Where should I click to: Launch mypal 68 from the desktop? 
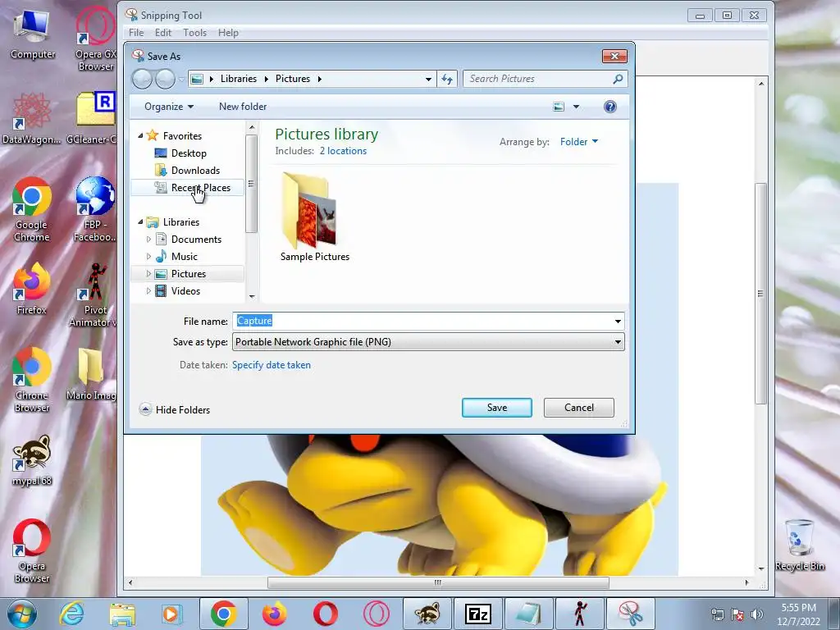point(32,461)
